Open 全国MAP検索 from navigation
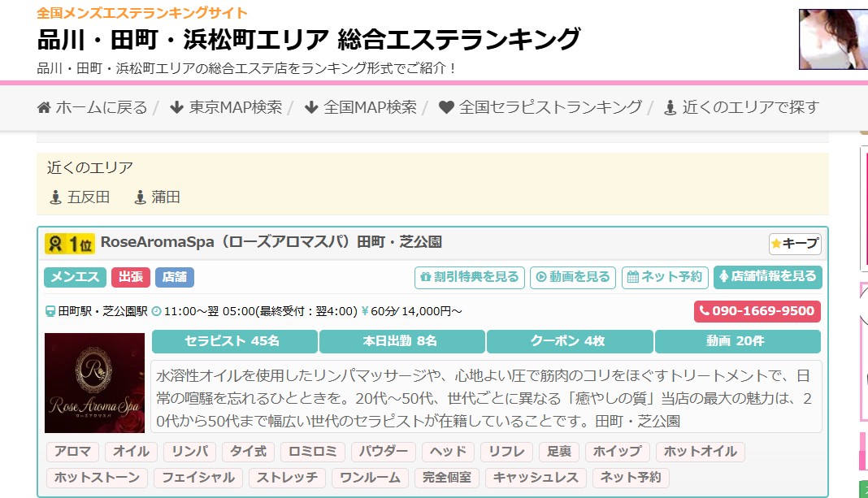 [x=360, y=107]
